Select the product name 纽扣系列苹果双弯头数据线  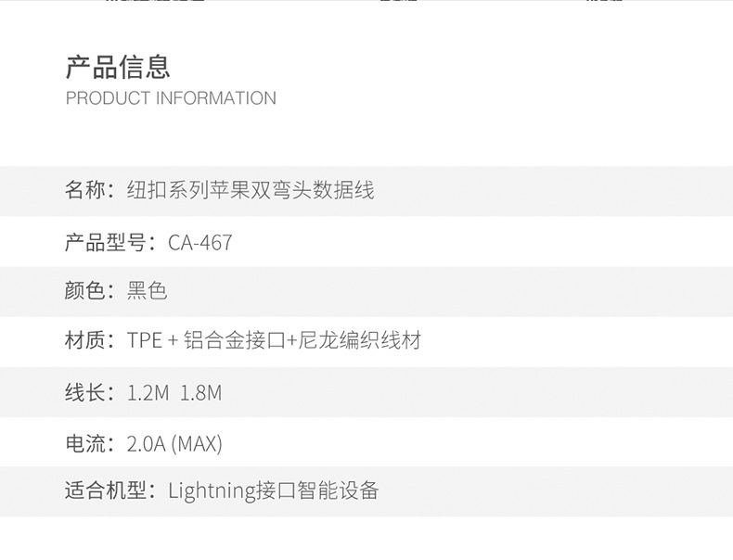point(251,191)
